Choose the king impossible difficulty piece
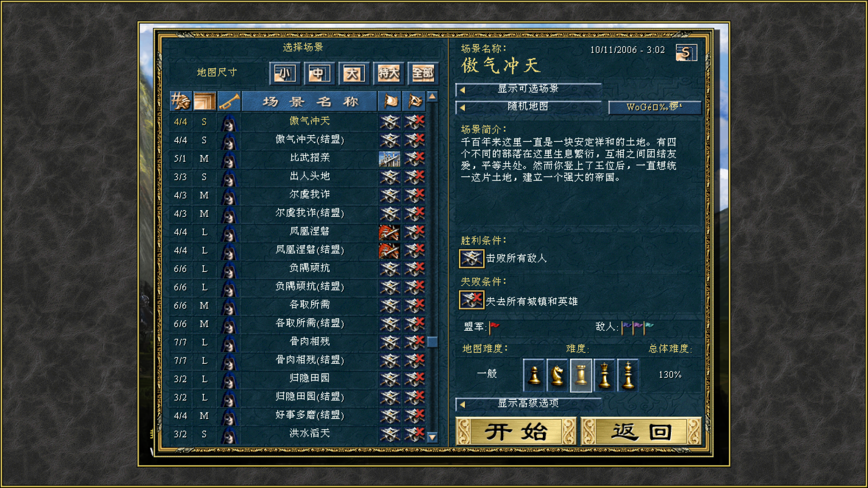Screen dimensions: 868x488 tap(628, 375)
